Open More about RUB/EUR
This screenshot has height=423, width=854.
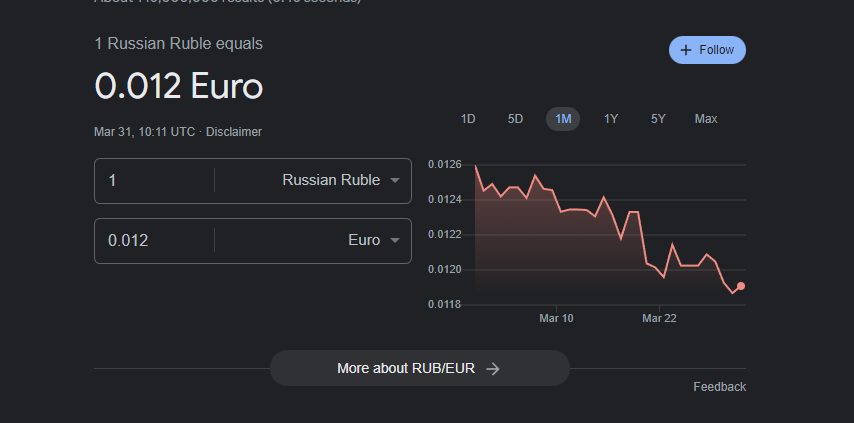point(419,368)
